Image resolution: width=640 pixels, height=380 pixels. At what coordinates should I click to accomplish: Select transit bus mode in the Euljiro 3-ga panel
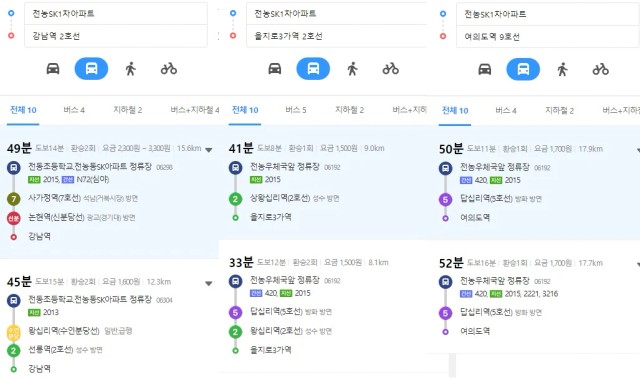pos(313,69)
